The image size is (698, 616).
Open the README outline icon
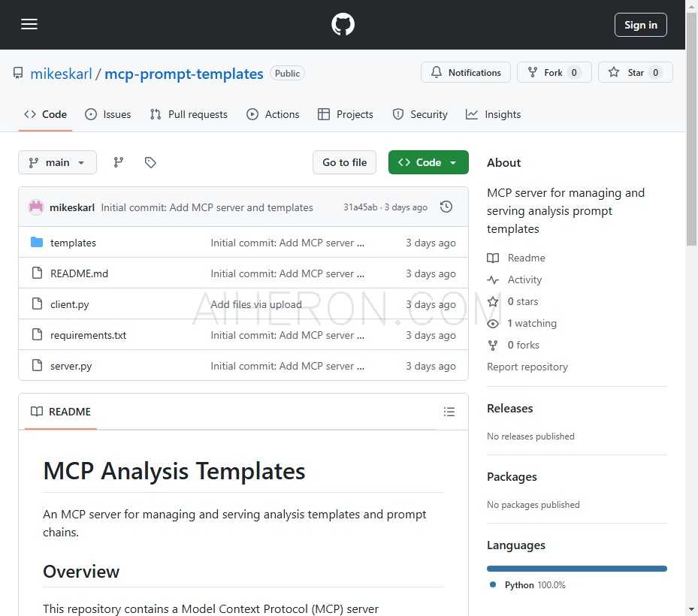click(x=449, y=412)
